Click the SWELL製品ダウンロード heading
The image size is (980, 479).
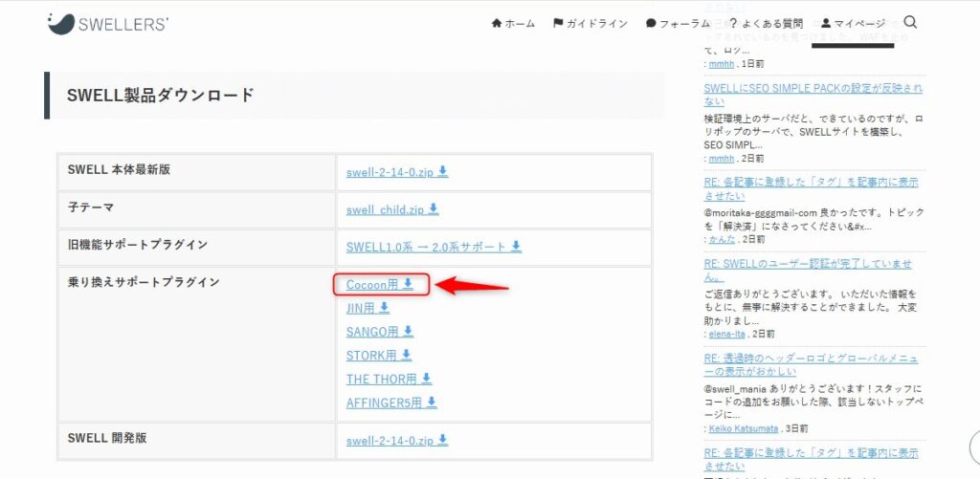[x=161, y=96]
